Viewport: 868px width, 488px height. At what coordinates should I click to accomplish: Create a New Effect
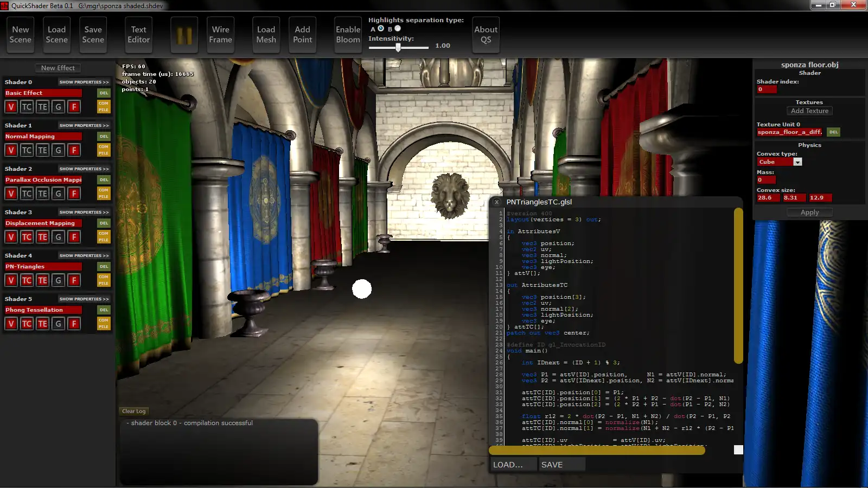pyautogui.click(x=58, y=68)
